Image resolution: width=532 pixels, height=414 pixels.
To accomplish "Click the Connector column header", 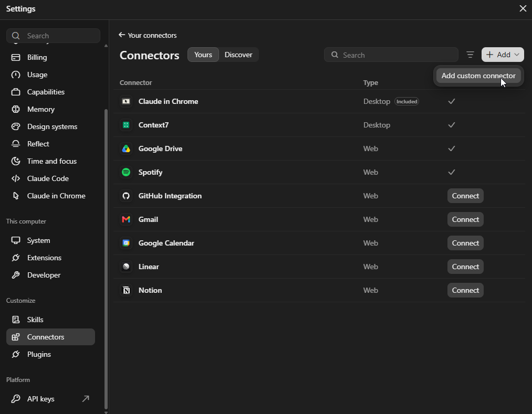I will pyautogui.click(x=135, y=83).
